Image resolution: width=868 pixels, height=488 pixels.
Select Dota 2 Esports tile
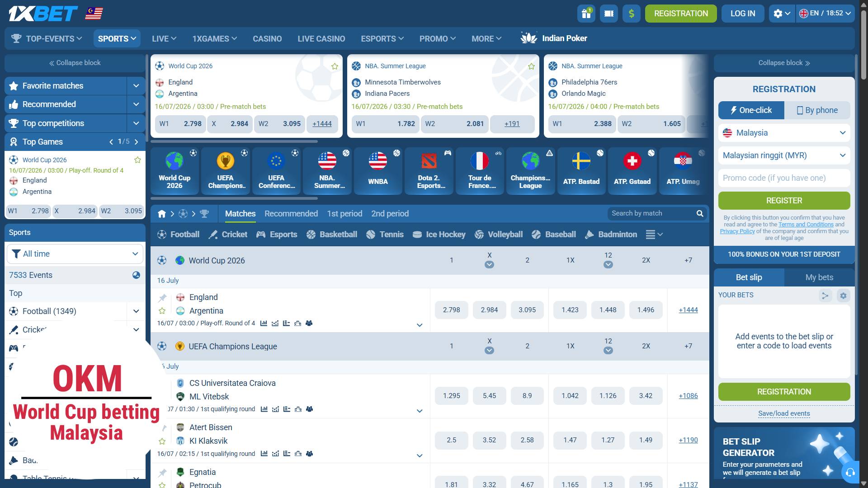click(429, 171)
